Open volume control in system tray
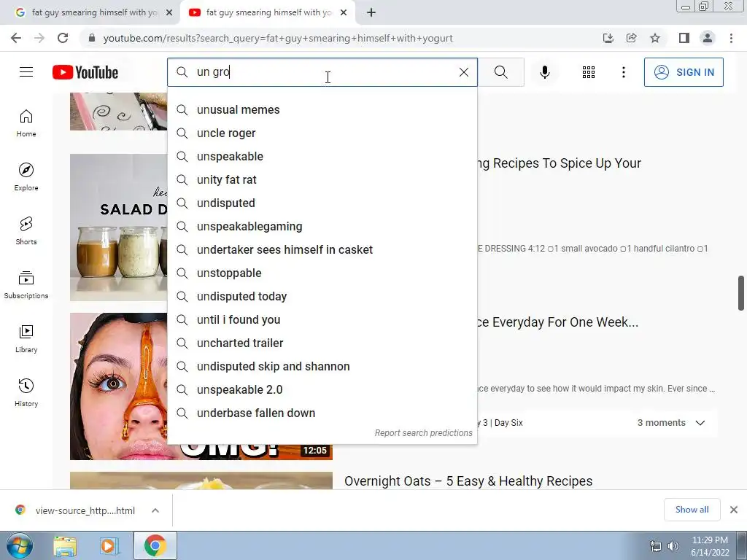Screen dimensions: 747x560 coord(673,546)
